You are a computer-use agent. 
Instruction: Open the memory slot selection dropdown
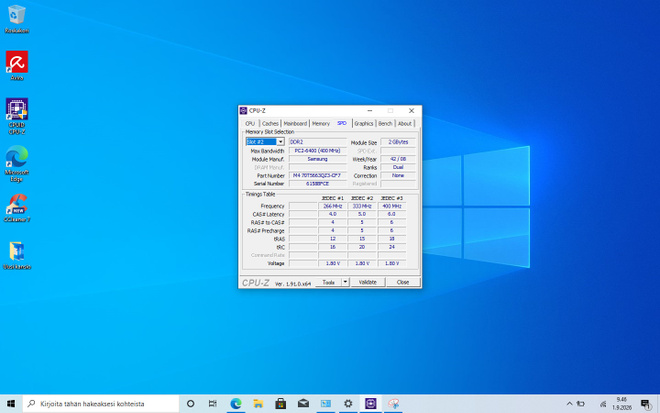265,142
